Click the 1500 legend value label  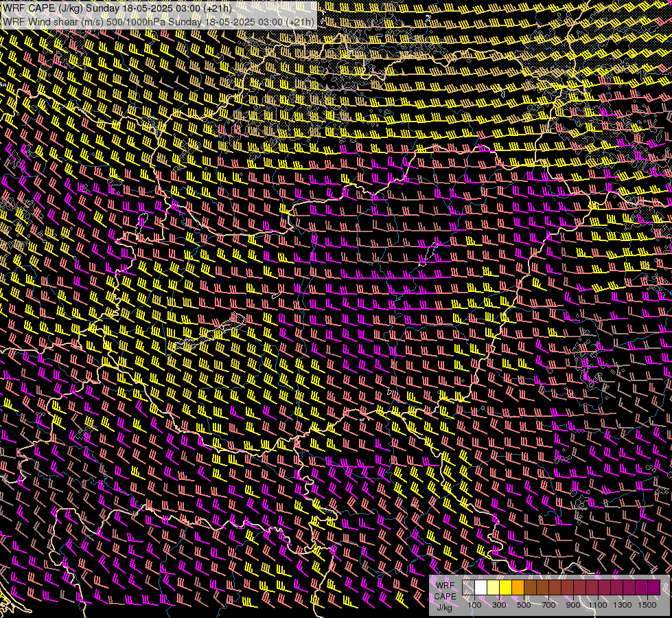(647, 605)
